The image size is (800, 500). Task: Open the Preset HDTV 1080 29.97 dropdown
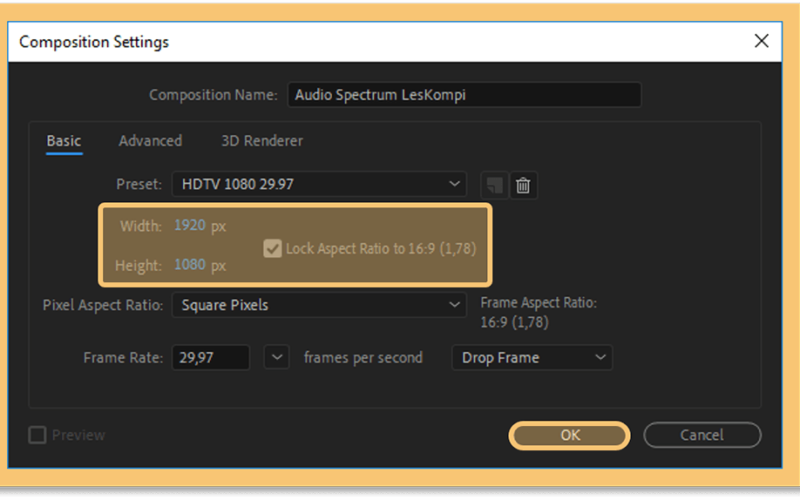point(319,184)
